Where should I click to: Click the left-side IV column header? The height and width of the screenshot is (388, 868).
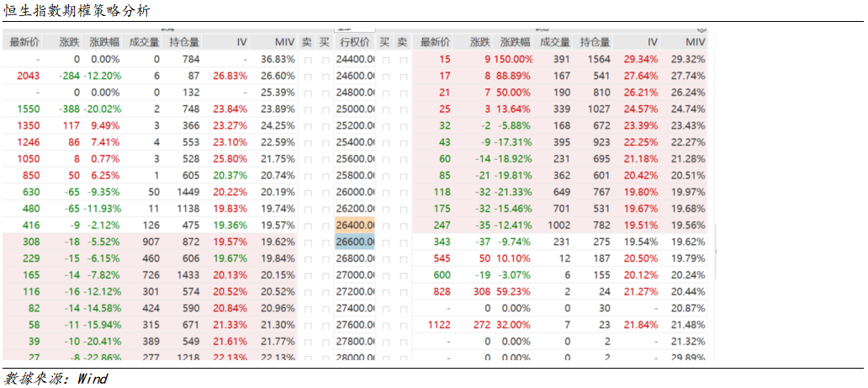(241, 42)
